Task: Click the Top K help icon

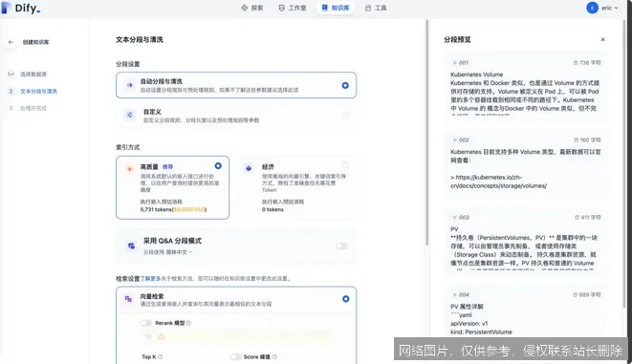Action: 160,356
